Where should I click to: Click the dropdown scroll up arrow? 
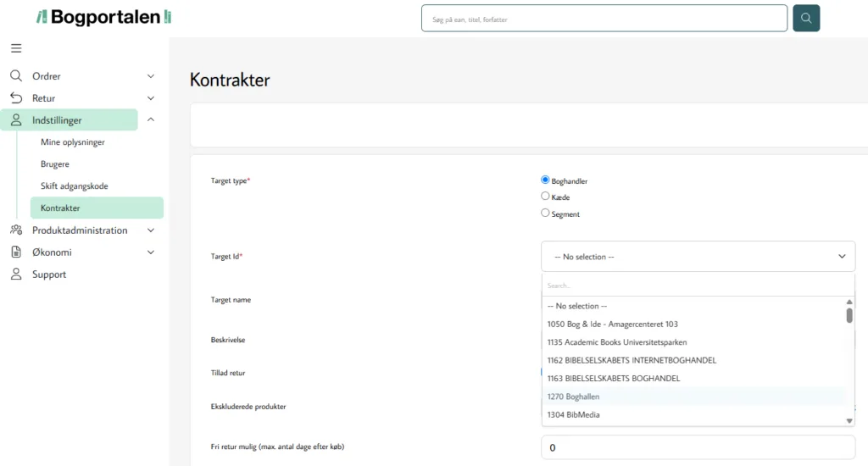(x=849, y=302)
